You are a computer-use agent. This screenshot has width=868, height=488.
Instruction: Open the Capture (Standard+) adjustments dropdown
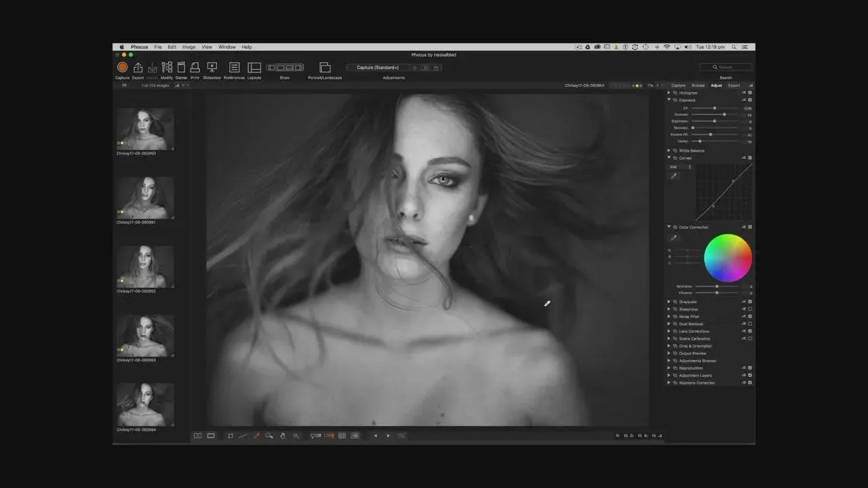coord(378,68)
